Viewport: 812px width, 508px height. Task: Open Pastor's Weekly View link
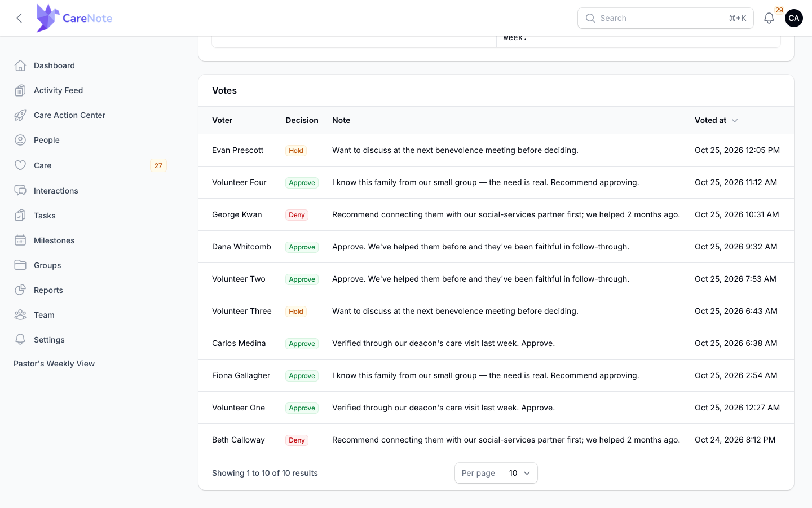point(54,364)
